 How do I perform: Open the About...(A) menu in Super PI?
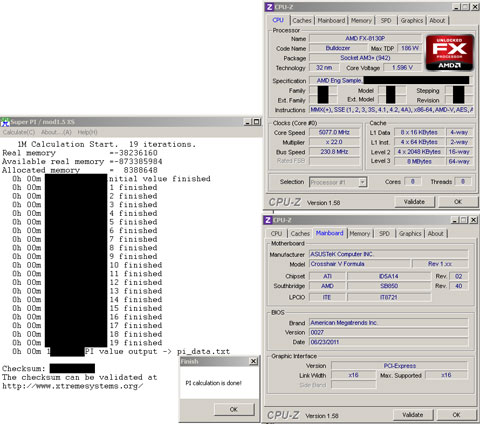pyautogui.click(x=56, y=132)
